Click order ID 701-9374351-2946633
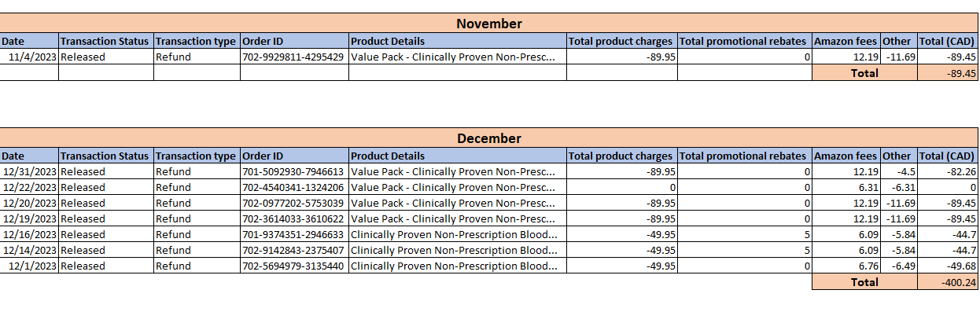The height and width of the screenshot is (334, 980). point(293,234)
